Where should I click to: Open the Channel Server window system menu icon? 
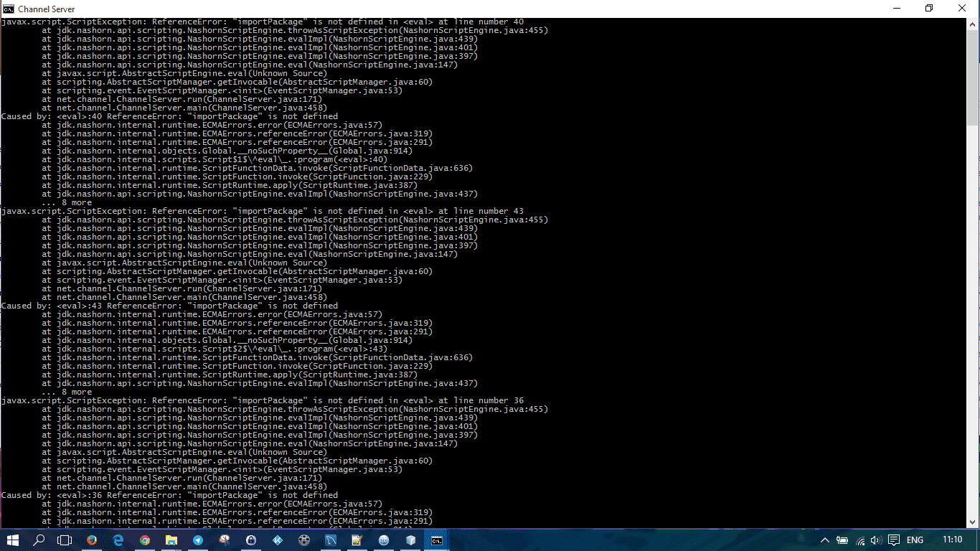point(9,9)
